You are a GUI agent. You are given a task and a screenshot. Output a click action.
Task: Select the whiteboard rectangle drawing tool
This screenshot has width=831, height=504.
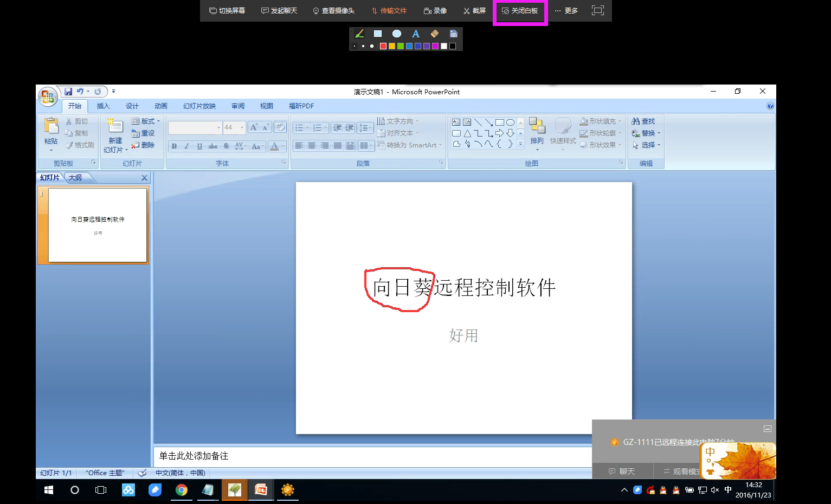coord(378,34)
